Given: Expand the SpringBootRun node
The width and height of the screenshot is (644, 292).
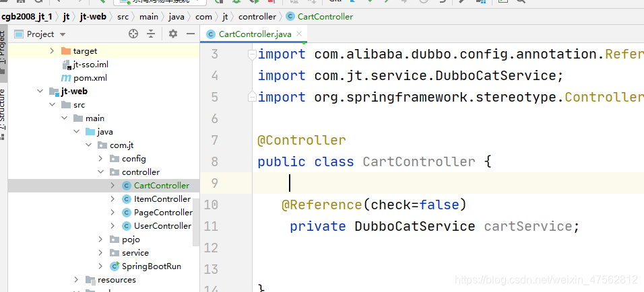Looking at the screenshot, I should click(100, 266).
